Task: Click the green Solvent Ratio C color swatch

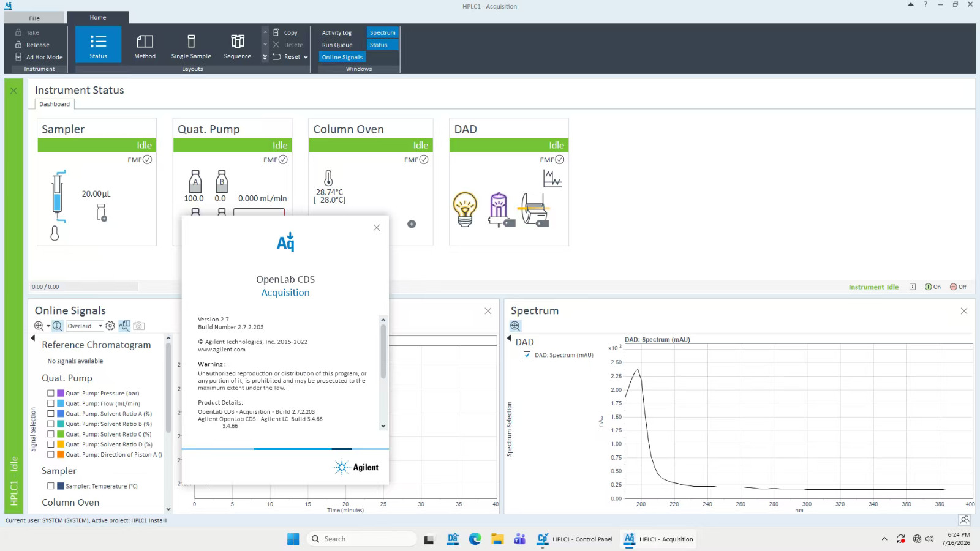Action: click(x=61, y=434)
